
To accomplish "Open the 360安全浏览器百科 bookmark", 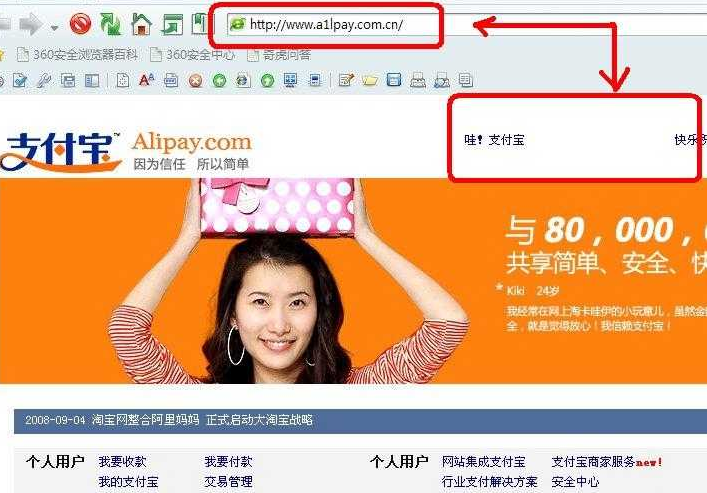I will coord(77,54).
